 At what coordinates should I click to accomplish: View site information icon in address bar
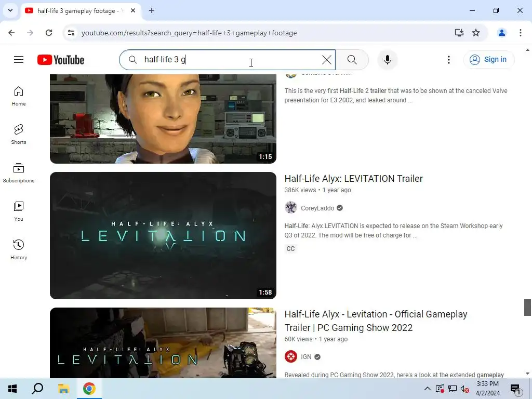pyautogui.click(x=71, y=33)
